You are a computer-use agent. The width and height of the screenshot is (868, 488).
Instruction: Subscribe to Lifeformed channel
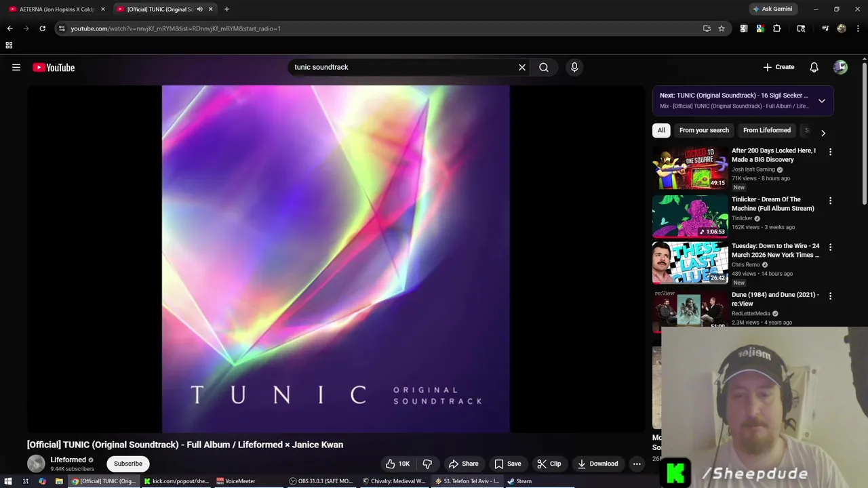tap(128, 464)
